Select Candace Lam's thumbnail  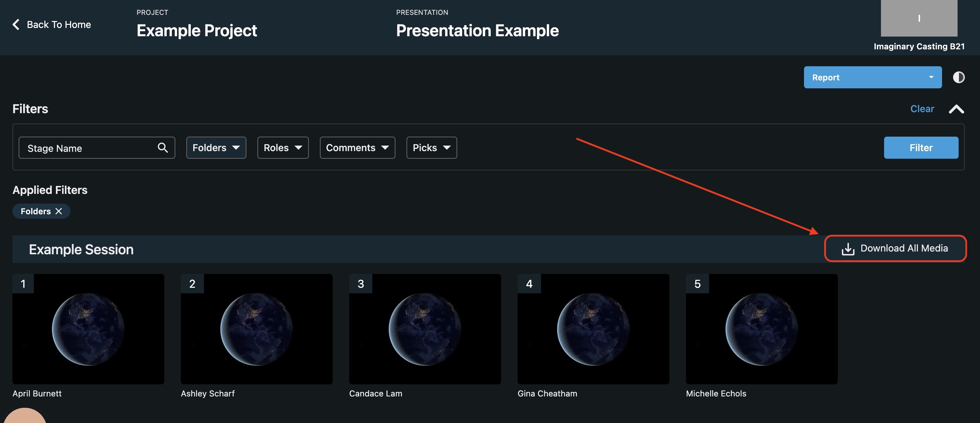pyautogui.click(x=425, y=329)
